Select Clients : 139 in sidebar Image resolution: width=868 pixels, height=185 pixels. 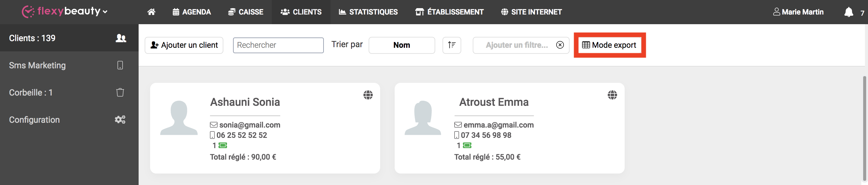pos(69,38)
